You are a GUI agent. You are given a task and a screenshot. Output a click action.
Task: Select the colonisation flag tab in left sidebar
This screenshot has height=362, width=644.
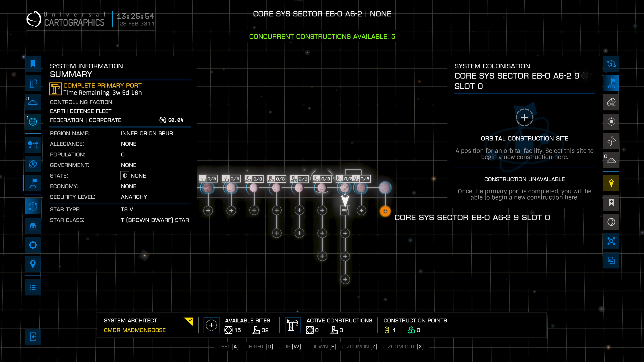pos(33,183)
